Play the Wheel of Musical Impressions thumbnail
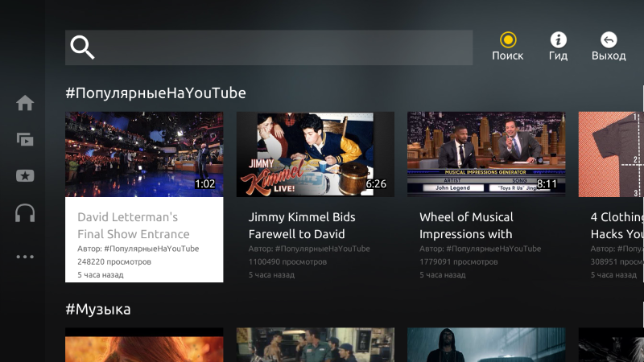The width and height of the screenshot is (644, 362). click(486, 154)
